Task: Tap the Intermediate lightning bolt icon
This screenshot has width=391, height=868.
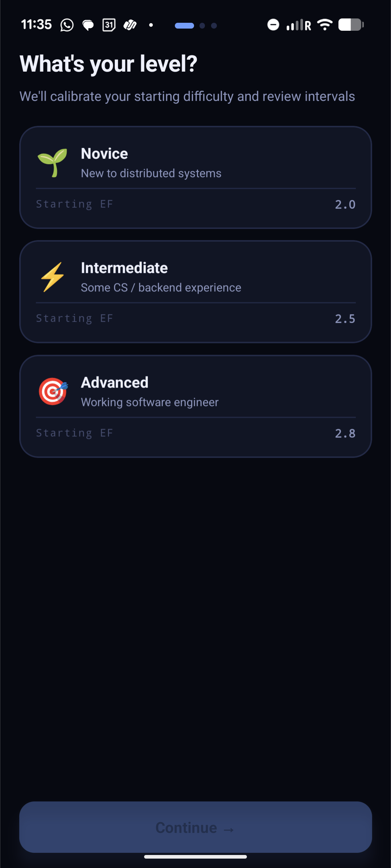Action: coord(52,277)
